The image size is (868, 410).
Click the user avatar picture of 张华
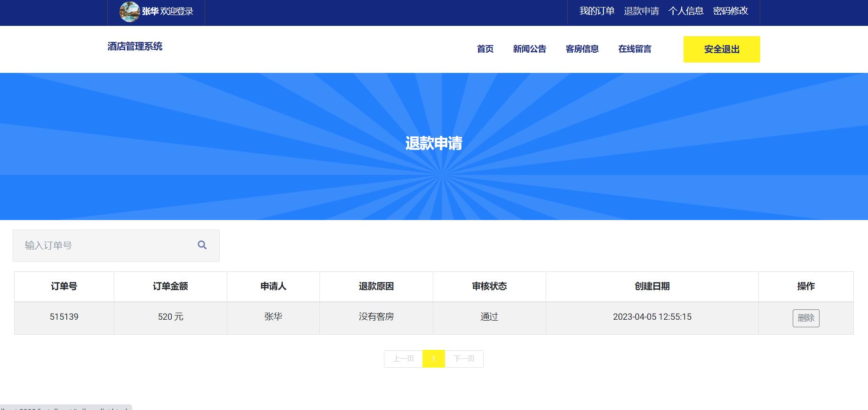click(130, 11)
